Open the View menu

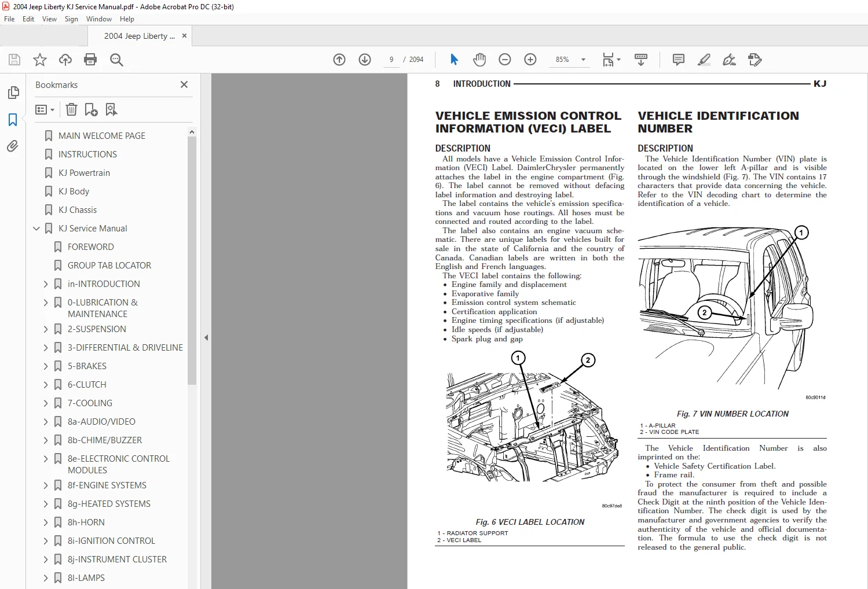click(49, 19)
